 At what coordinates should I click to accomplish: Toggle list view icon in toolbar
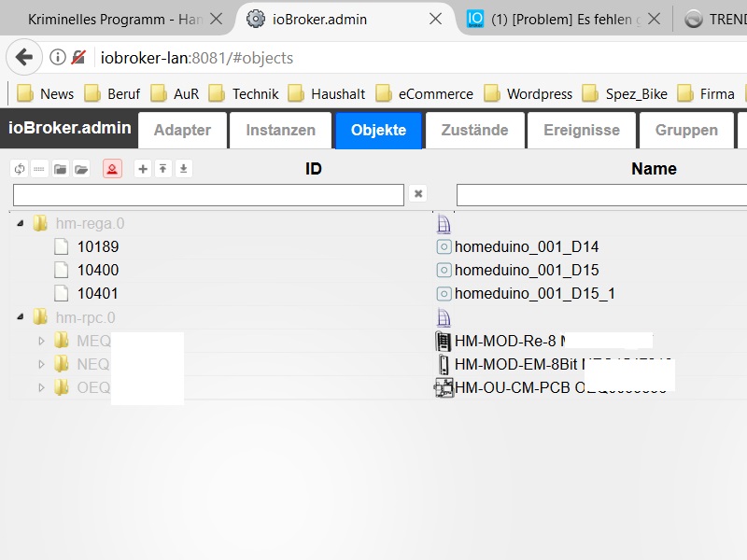(x=39, y=169)
